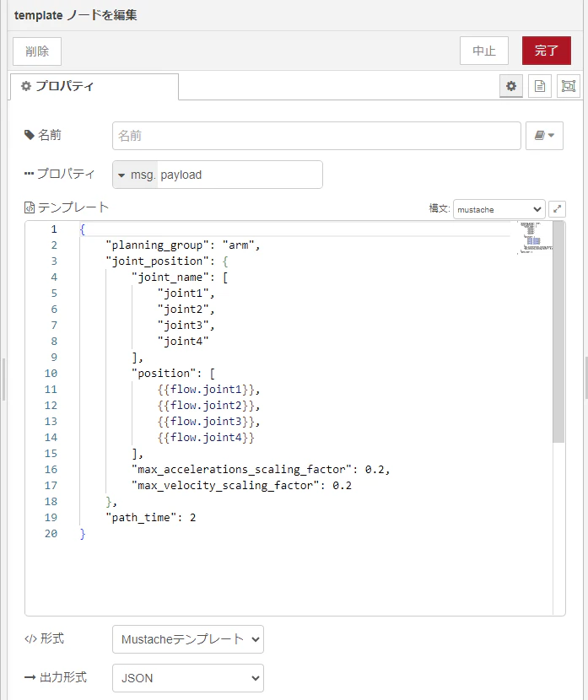
Task: Click {{flow.joint1}} on line 11
Action: [206, 390]
